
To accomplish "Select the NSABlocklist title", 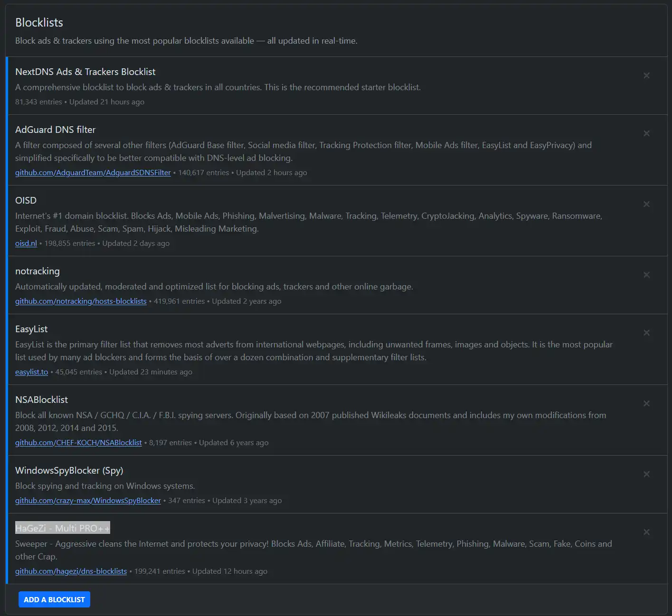I will coord(41,400).
